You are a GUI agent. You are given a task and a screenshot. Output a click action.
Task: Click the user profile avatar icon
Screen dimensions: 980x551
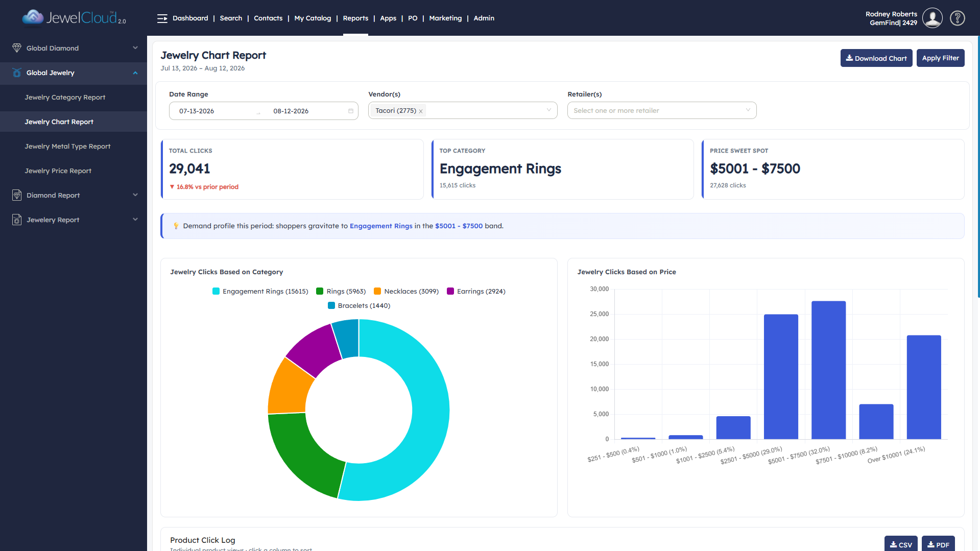[x=932, y=18]
